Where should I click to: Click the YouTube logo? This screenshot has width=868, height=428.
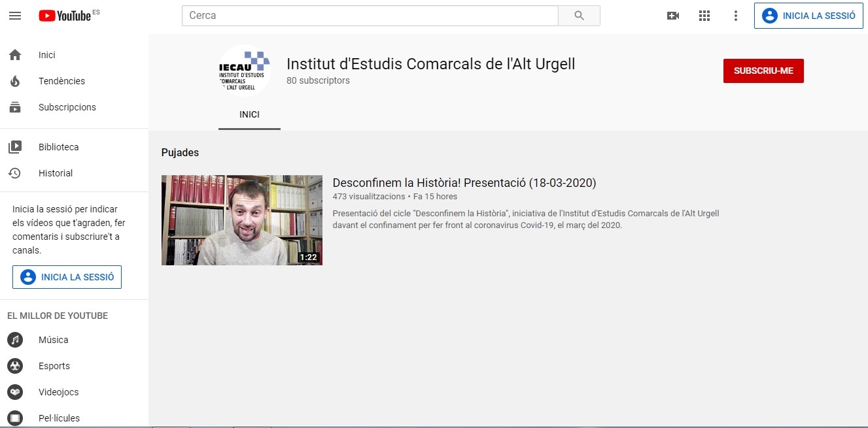(65, 16)
